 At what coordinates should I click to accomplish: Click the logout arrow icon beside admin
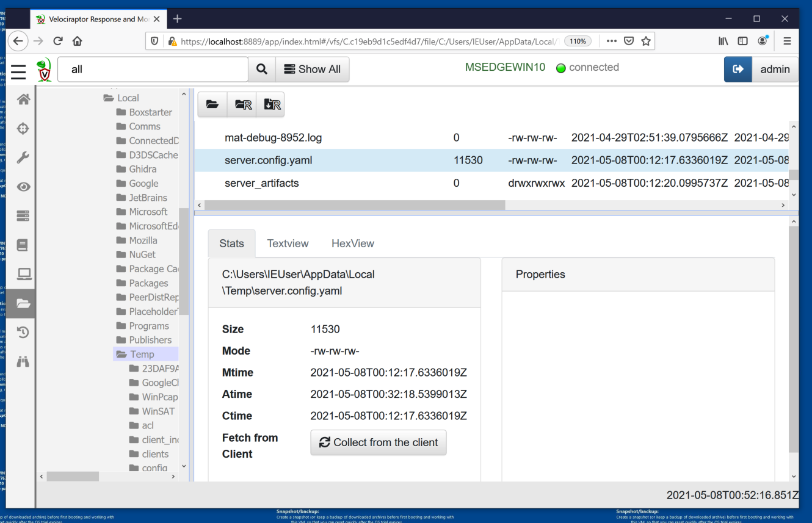pos(738,70)
